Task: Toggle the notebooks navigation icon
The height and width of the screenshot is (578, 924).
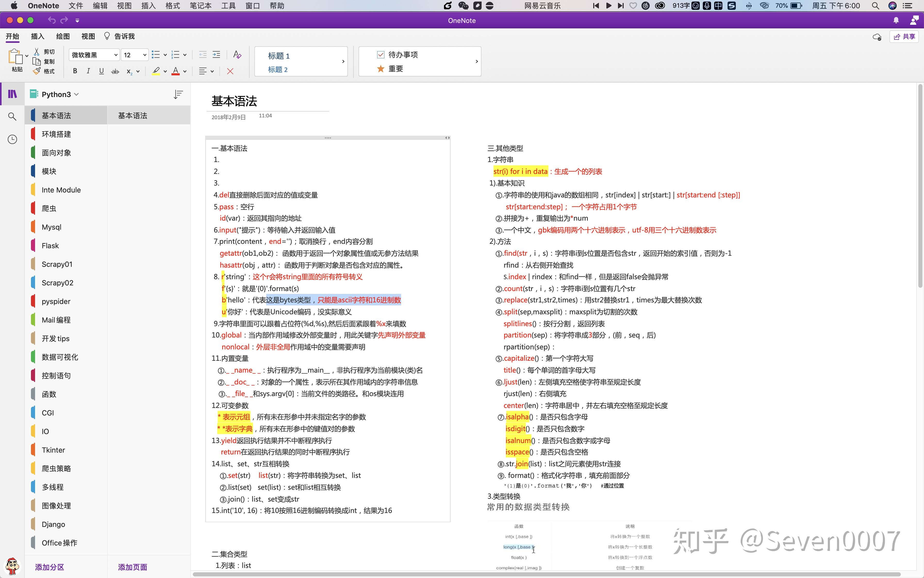Action: pos(12,94)
